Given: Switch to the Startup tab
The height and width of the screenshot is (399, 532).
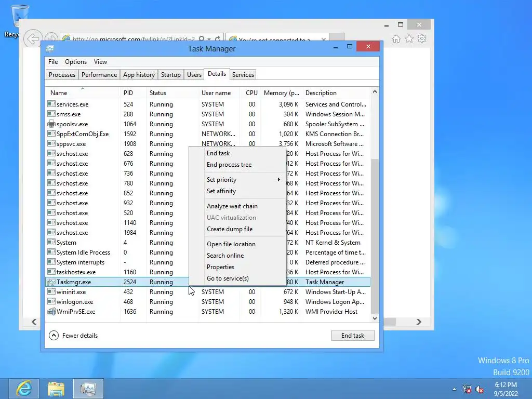Looking at the screenshot, I should tap(170, 75).
